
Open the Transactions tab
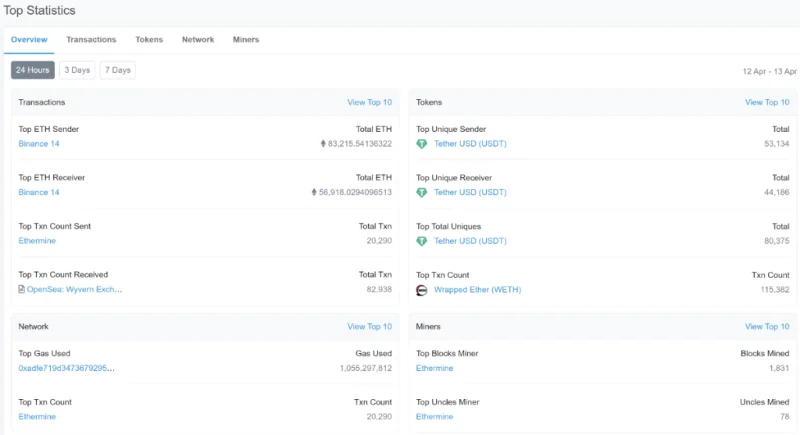point(91,40)
